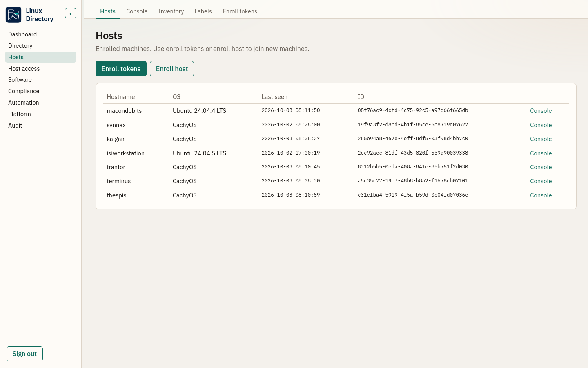
Task: Switch to the Inventory tab
Action: click(171, 11)
